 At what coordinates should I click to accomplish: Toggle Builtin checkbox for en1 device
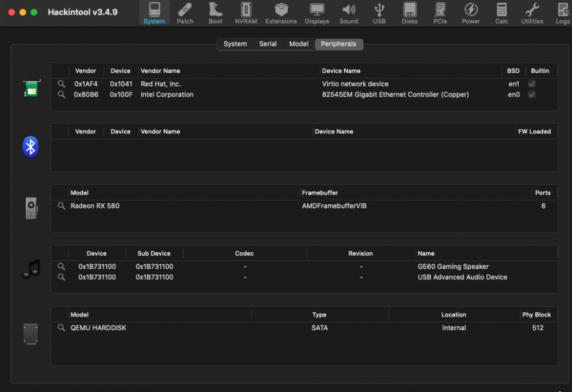pos(532,84)
